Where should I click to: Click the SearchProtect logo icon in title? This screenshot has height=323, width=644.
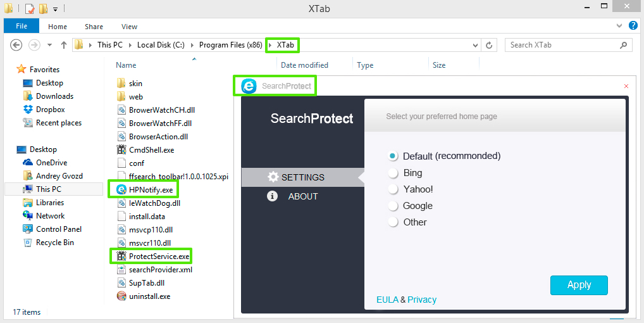pos(249,86)
